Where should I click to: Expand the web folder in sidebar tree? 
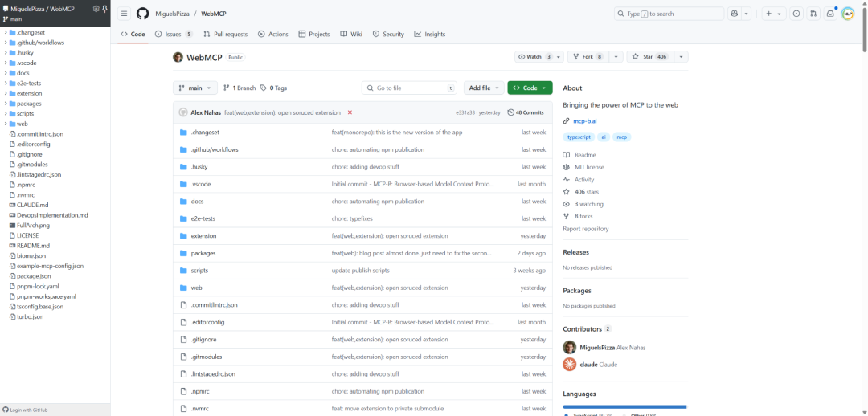[5, 124]
